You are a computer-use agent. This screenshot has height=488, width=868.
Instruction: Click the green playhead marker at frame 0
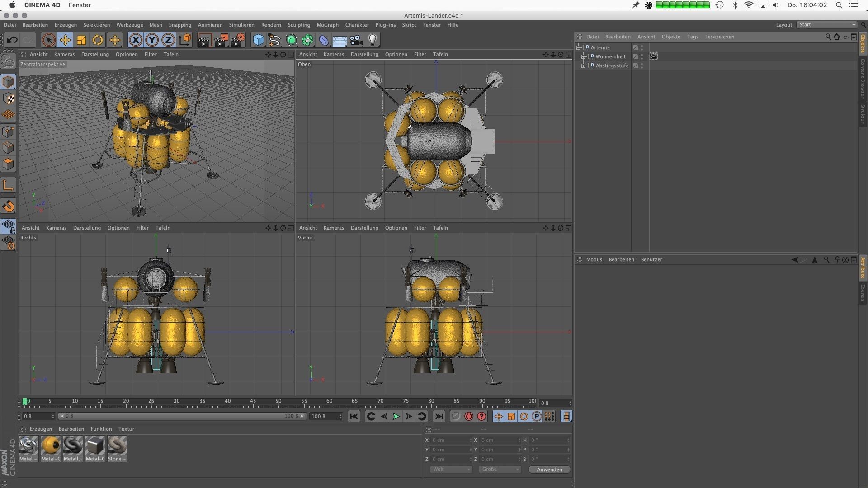point(24,402)
